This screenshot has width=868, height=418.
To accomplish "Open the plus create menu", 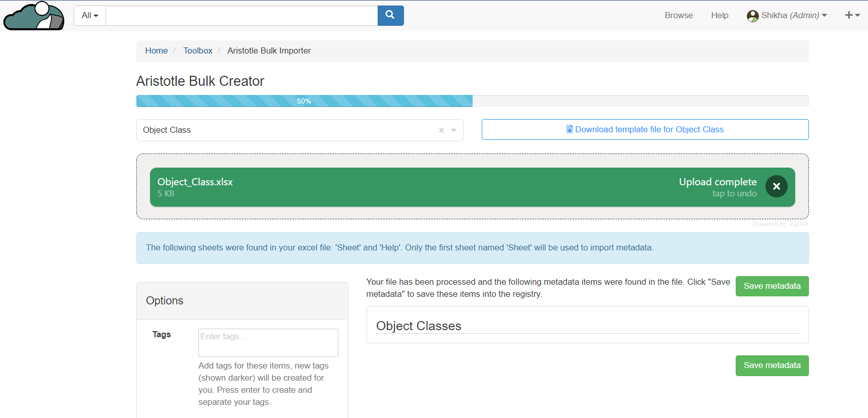I will pos(852,16).
